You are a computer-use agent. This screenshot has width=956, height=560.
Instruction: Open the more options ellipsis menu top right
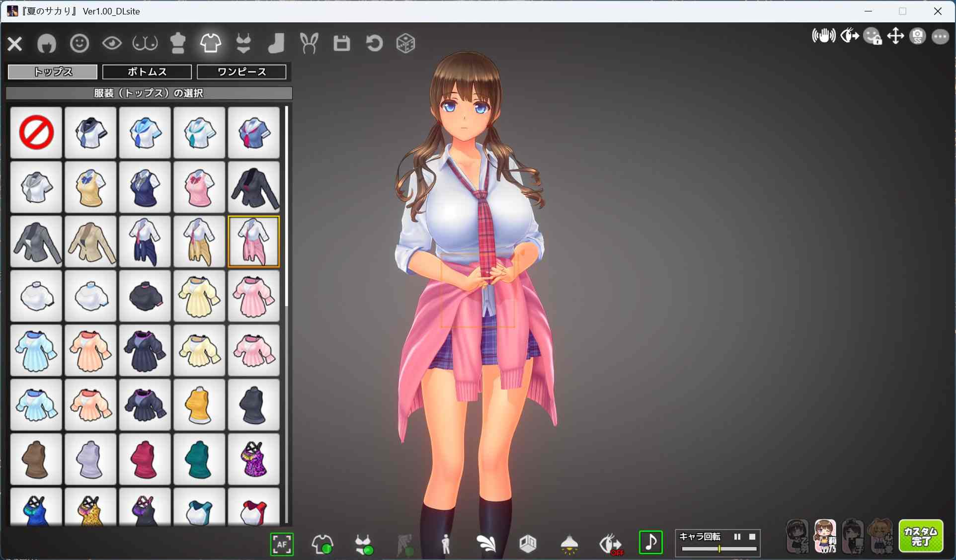tap(940, 36)
